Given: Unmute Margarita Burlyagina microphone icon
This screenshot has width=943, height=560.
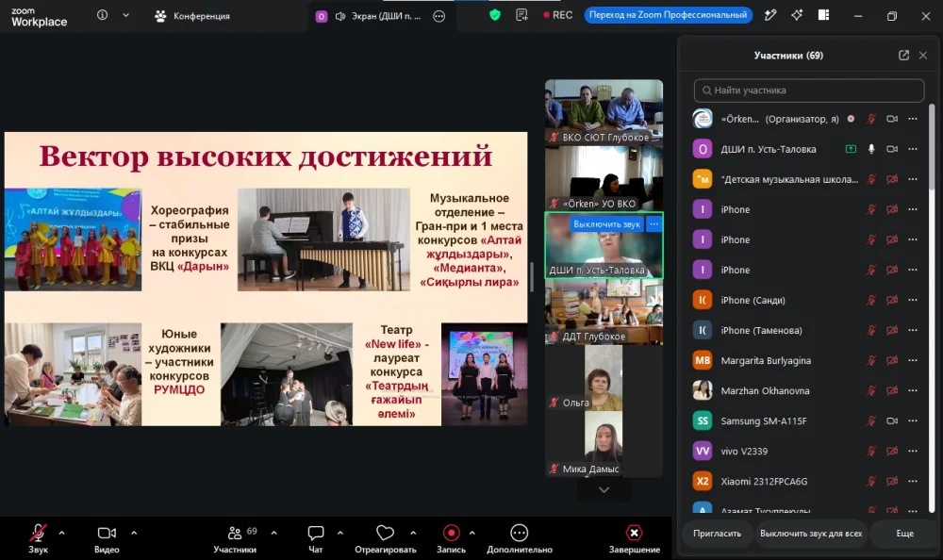Looking at the screenshot, I should tap(871, 360).
